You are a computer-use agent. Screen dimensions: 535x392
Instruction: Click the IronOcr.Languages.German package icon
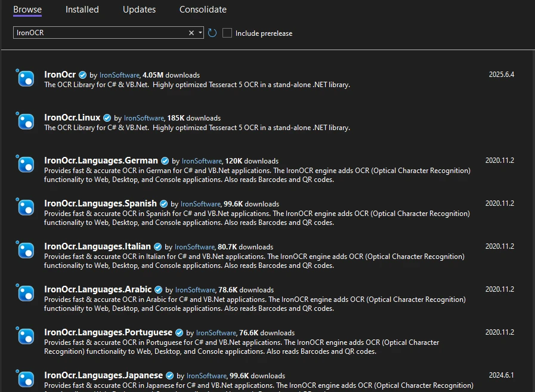pyautogui.click(x=26, y=165)
